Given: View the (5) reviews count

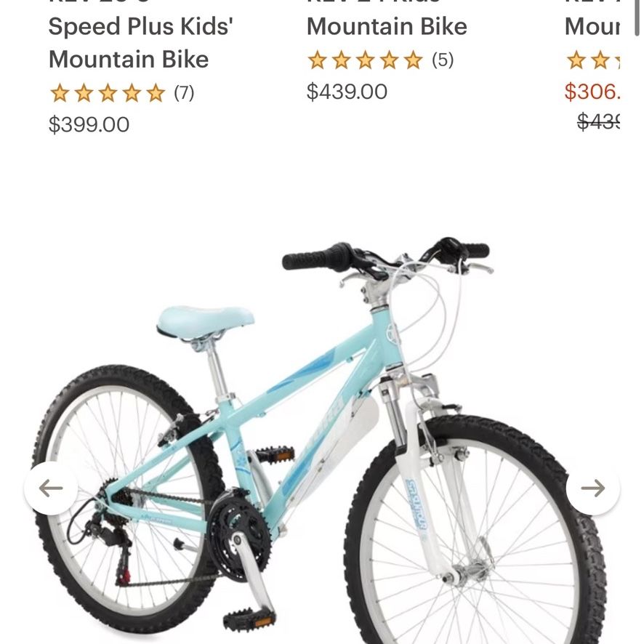Looking at the screenshot, I should (x=443, y=60).
